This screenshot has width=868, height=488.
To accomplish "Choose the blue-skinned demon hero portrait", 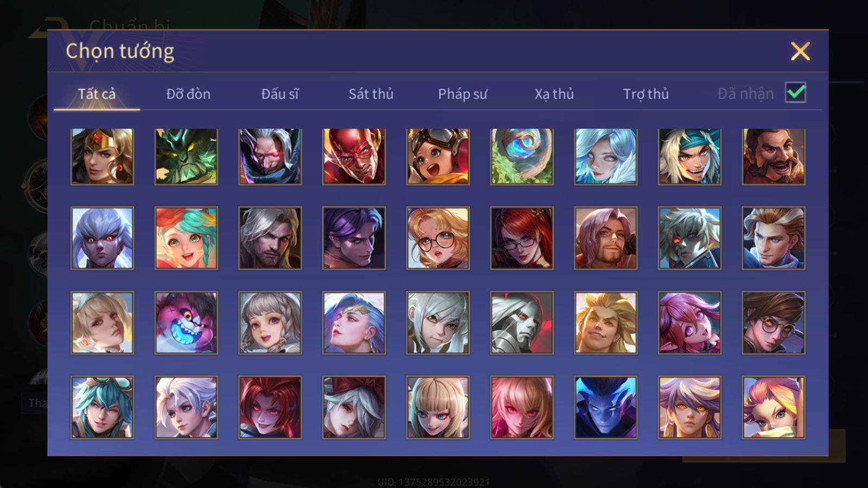I will (605, 407).
